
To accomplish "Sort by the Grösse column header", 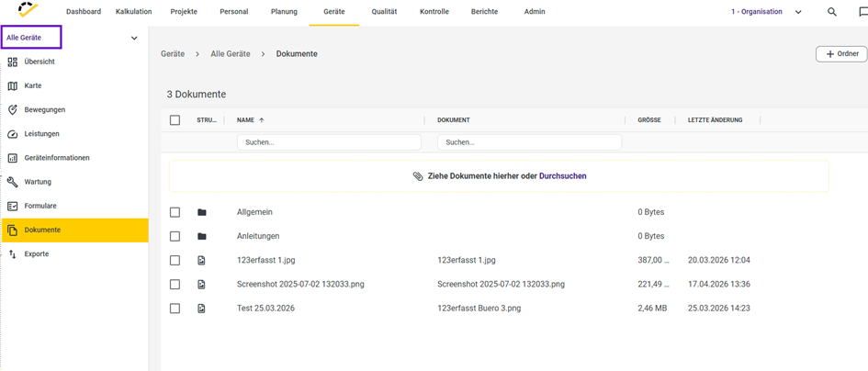I will pos(649,120).
